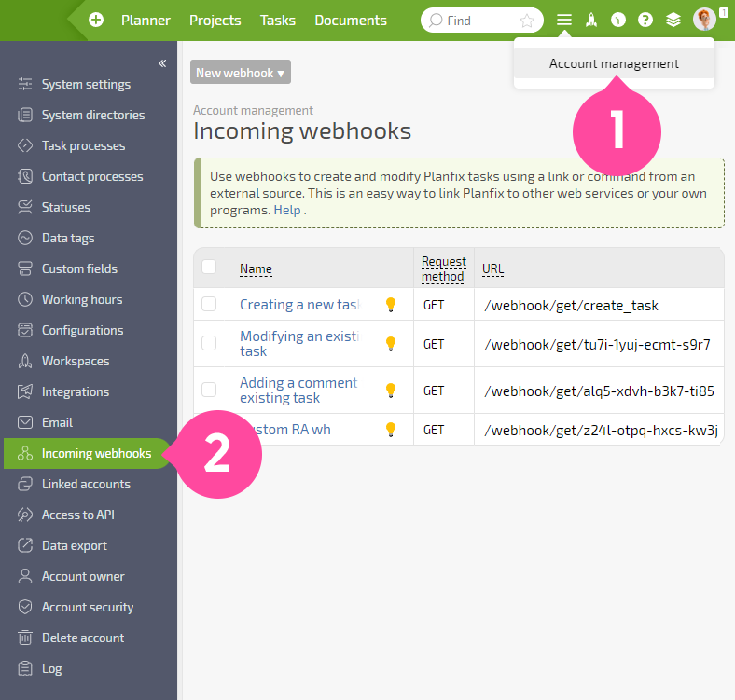
Task: Click lightbulb in the z24l-otpq webhook row
Action: 391,430
